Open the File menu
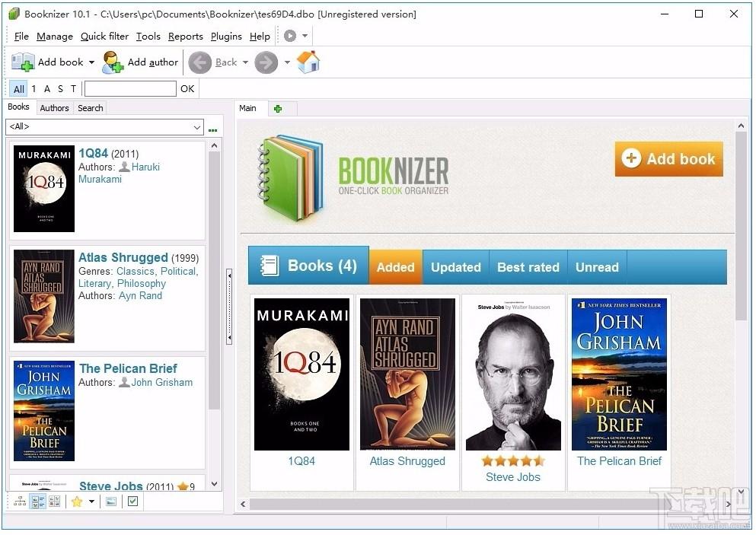The image size is (756, 535). tap(21, 37)
